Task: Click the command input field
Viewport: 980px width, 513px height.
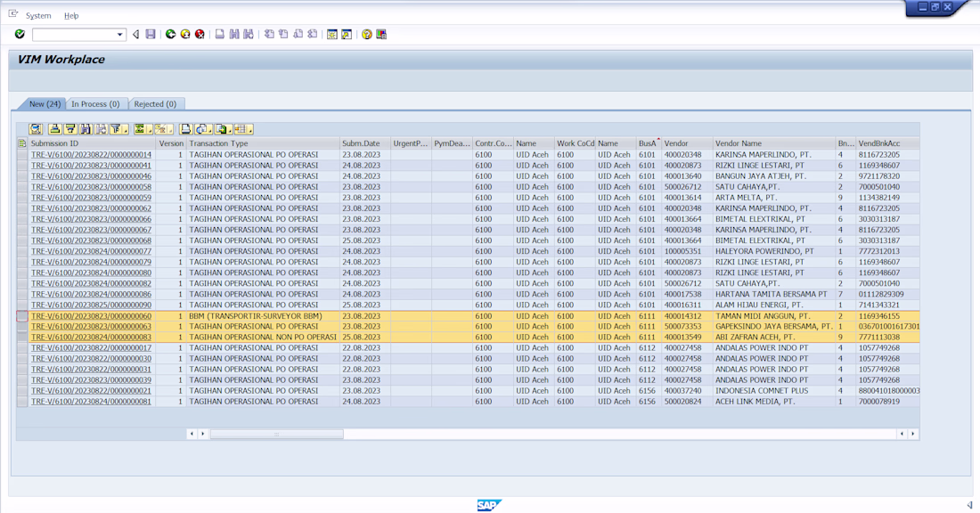Action: (x=74, y=35)
